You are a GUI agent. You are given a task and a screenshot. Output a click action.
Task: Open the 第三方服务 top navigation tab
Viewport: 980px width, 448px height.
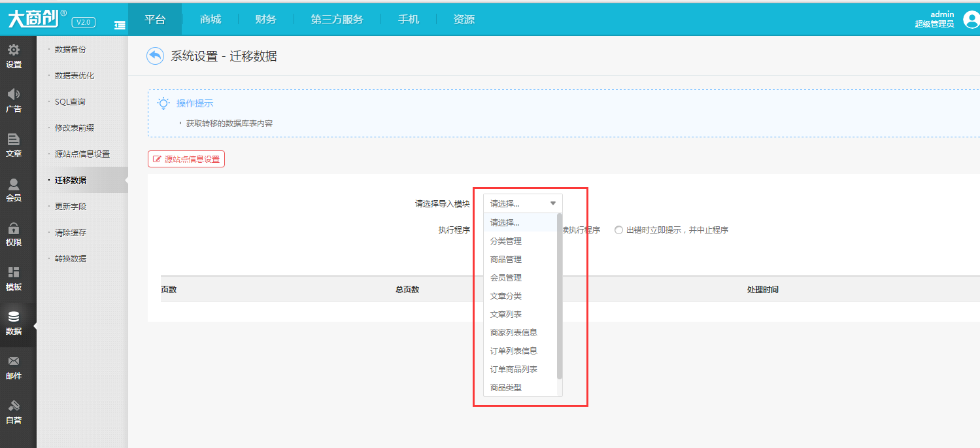tap(337, 20)
